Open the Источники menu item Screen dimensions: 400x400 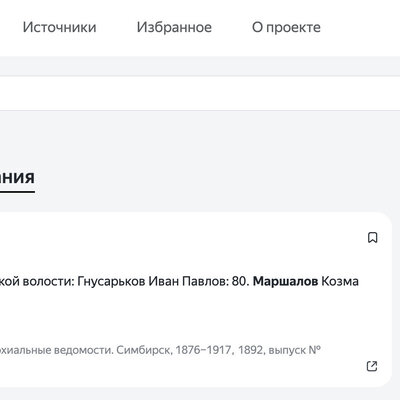[x=59, y=27]
